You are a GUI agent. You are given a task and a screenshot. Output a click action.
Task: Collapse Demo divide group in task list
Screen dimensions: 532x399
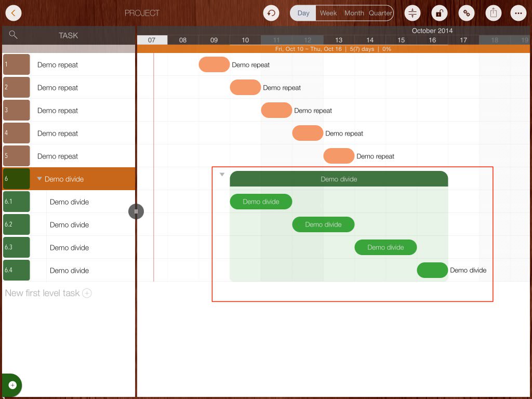pyautogui.click(x=39, y=179)
